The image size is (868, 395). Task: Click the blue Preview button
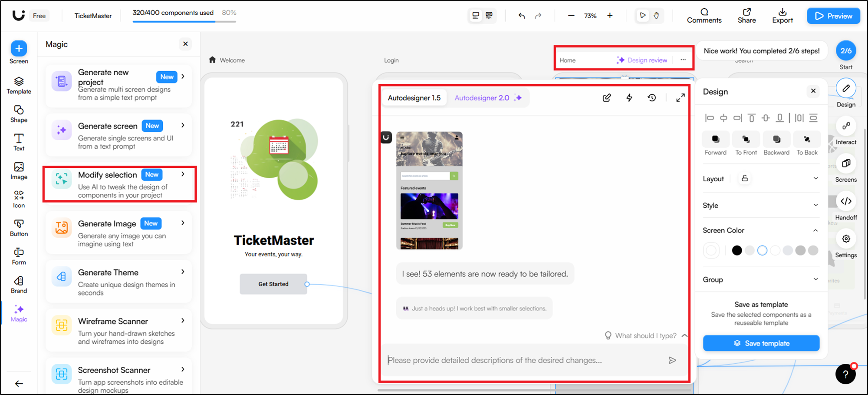coord(833,16)
